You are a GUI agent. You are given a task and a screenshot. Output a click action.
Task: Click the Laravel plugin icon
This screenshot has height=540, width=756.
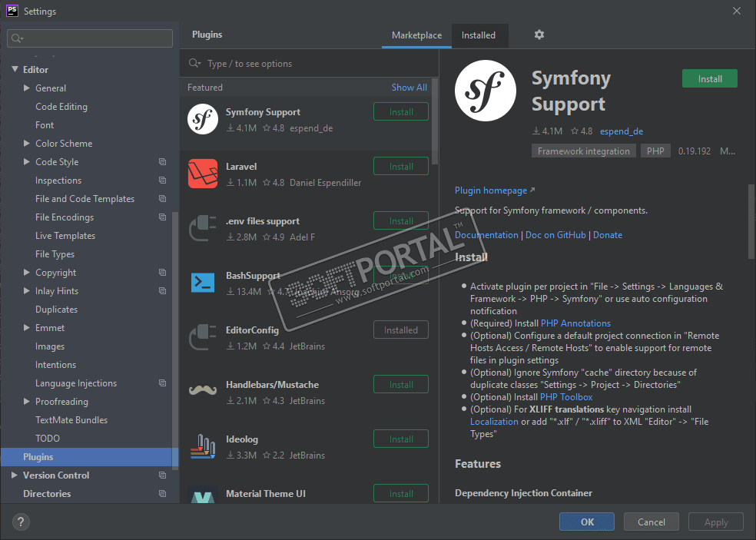pos(203,174)
